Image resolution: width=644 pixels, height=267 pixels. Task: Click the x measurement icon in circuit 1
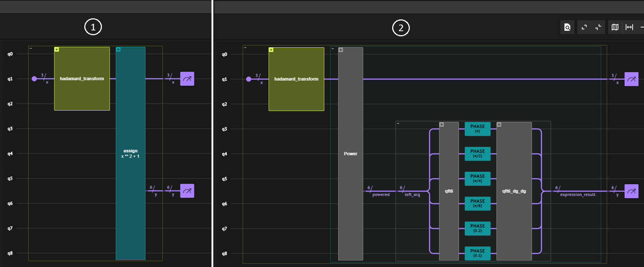click(187, 79)
